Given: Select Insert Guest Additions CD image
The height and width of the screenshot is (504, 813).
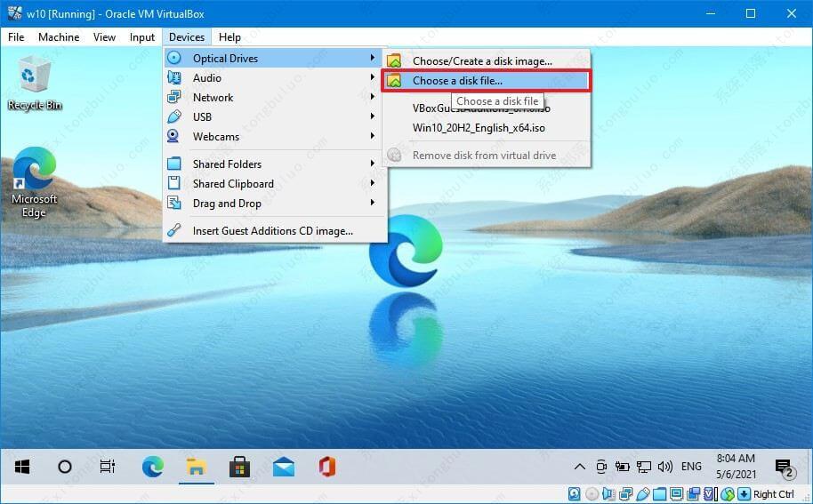Looking at the screenshot, I should pyautogui.click(x=272, y=231).
